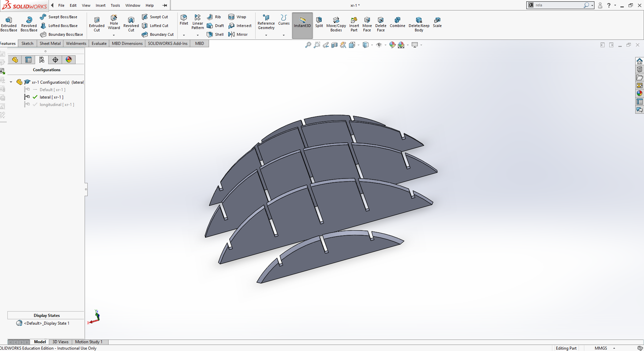
Task: Apply the Draft tool
Action: coord(215,26)
